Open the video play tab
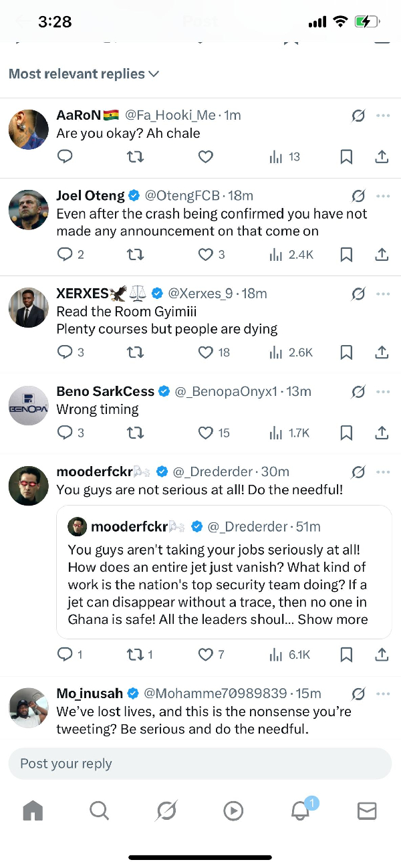401x868 pixels. click(x=233, y=811)
